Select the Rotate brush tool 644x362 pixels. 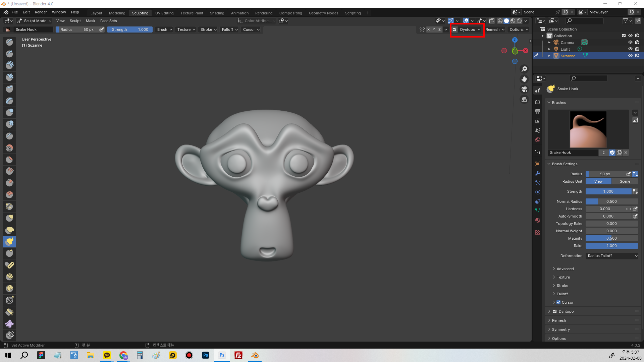(x=9, y=289)
